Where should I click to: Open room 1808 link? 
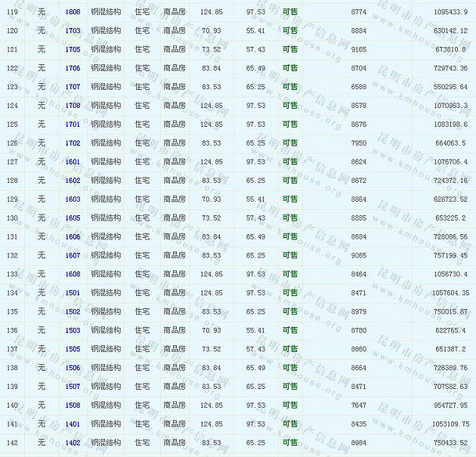pyautogui.click(x=73, y=12)
